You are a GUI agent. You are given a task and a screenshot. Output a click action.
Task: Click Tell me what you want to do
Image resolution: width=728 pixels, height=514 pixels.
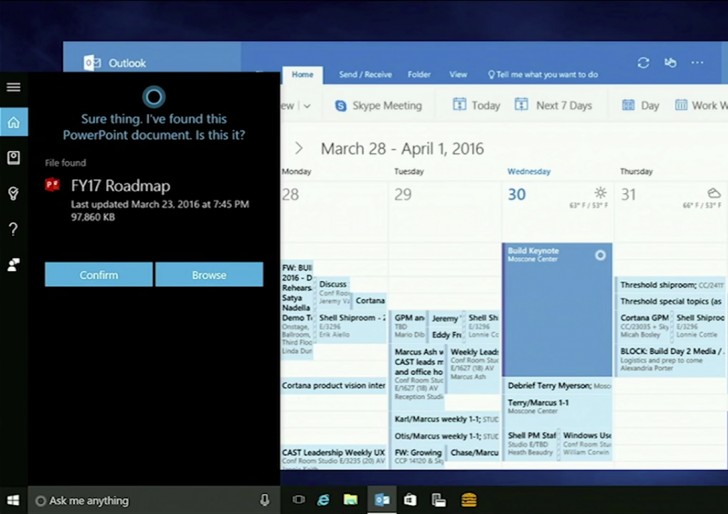point(543,75)
